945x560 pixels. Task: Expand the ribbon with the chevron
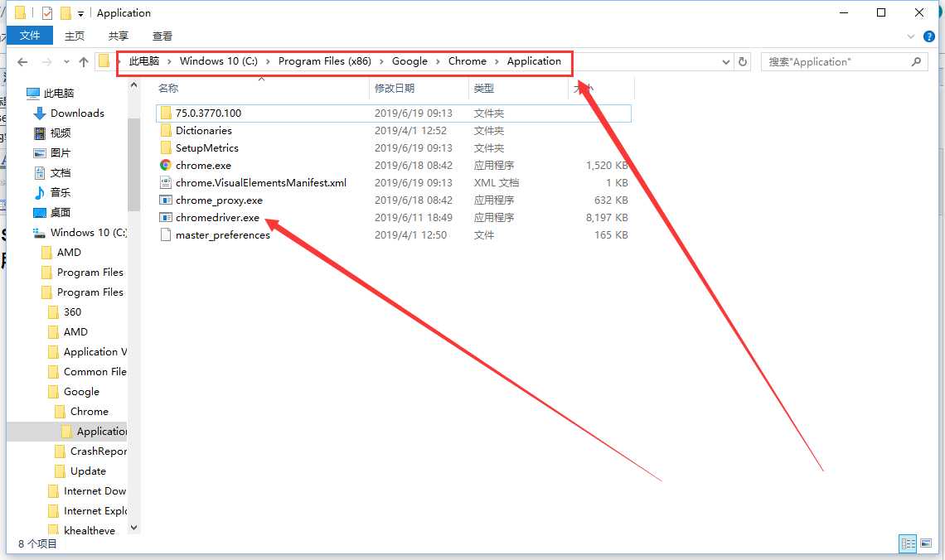pos(911,36)
